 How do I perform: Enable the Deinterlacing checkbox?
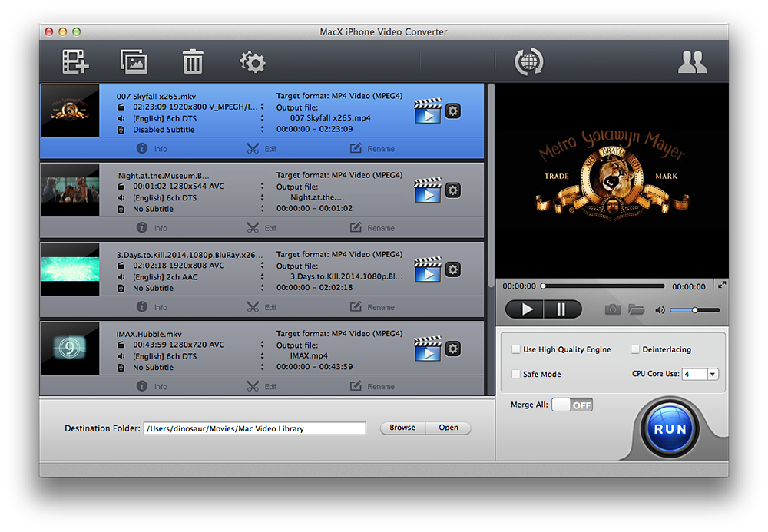(635, 349)
